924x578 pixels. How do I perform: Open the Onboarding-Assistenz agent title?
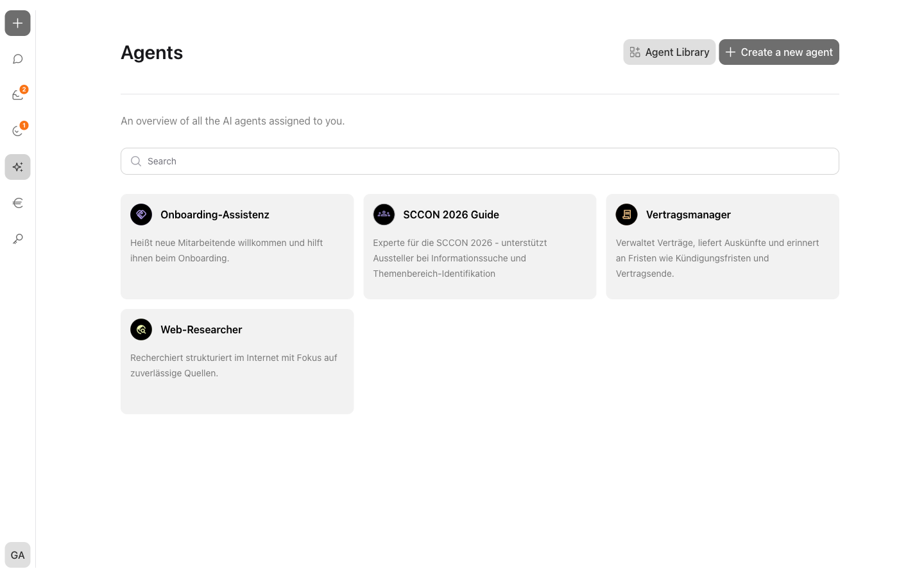(215, 215)
